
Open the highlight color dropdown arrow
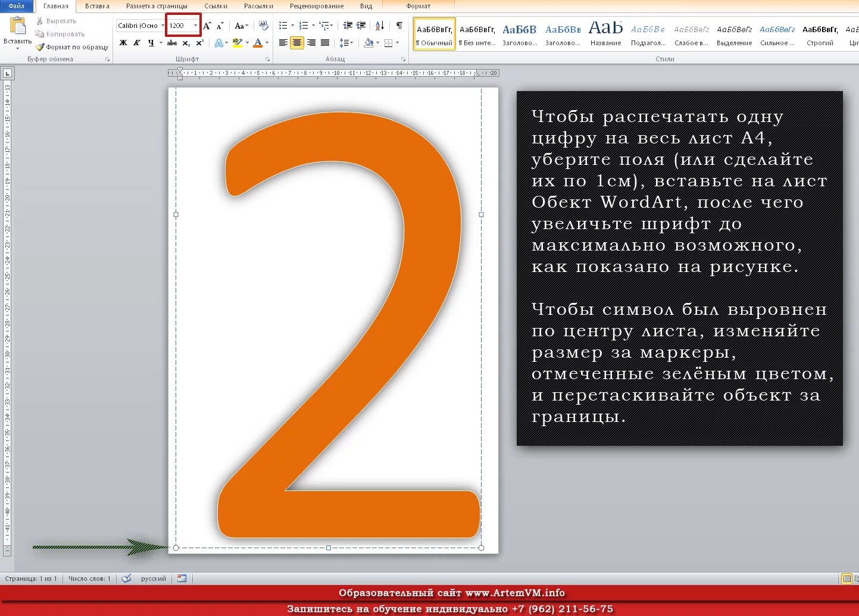[247, 43]
